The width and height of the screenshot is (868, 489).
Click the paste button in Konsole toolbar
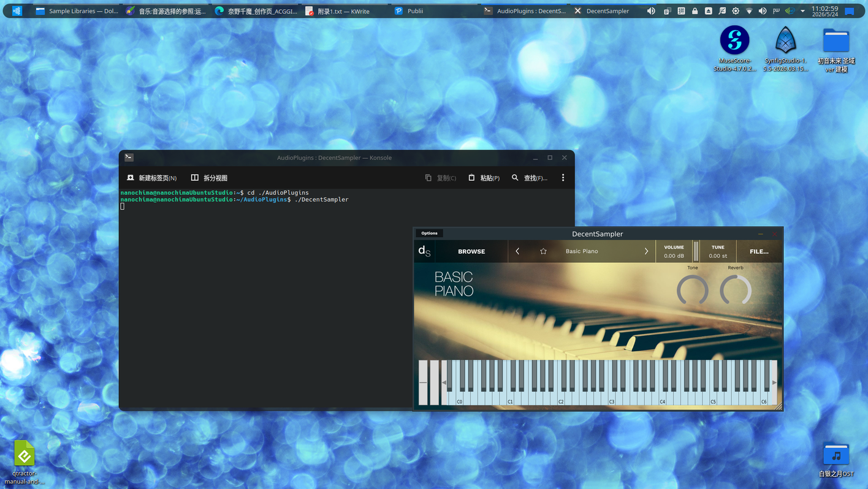click(484, 178)
